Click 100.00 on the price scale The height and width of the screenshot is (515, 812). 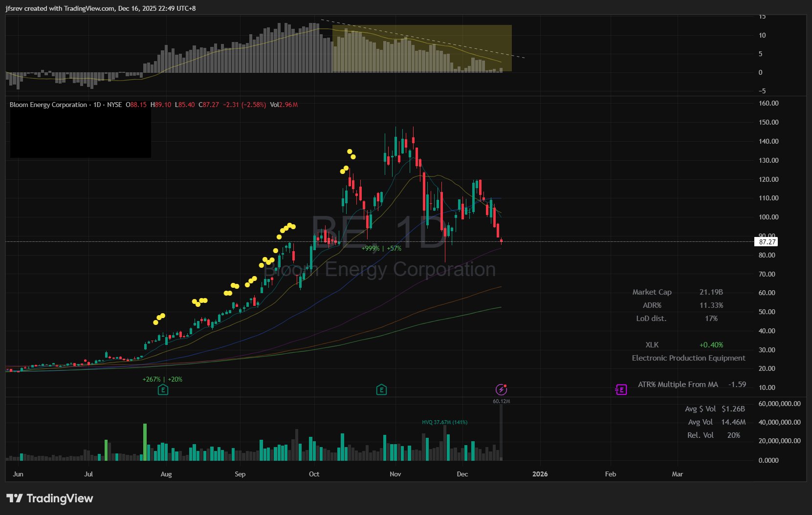pyautogui.click(x=768, y=217)
